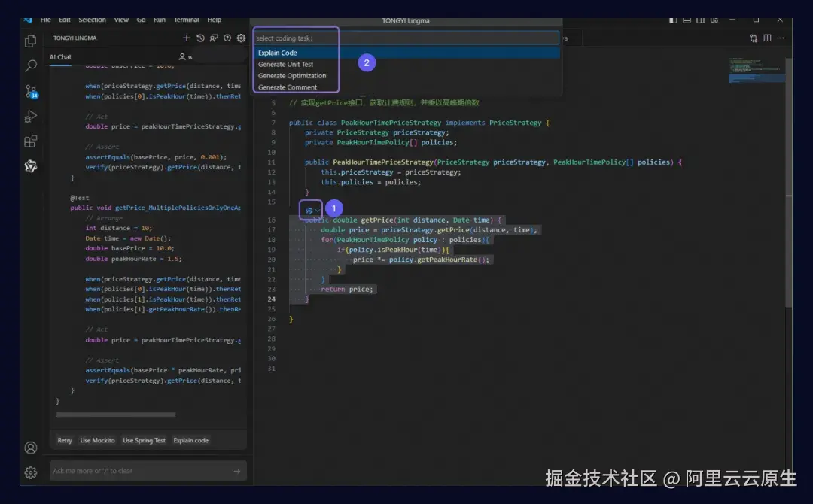Click the Explain code button below chat
This screenshot has height=504, width=813.
pyautogui.click(x=190, y=440)
